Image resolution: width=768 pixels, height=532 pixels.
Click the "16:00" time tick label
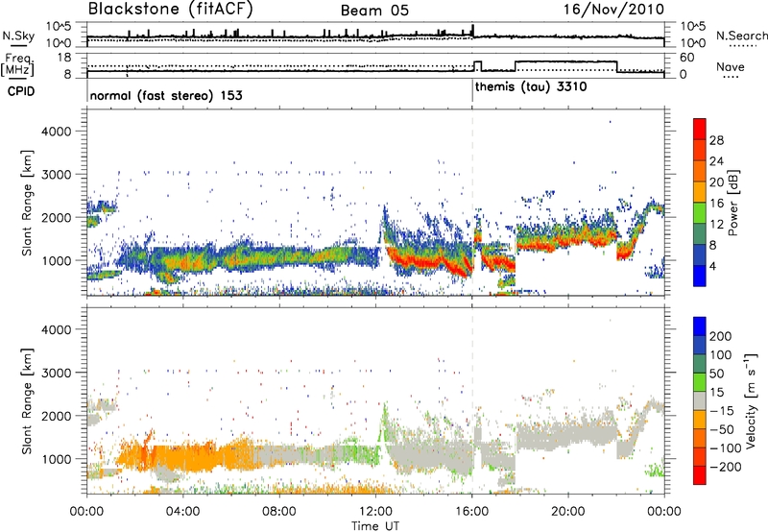[x=471, y=512]
